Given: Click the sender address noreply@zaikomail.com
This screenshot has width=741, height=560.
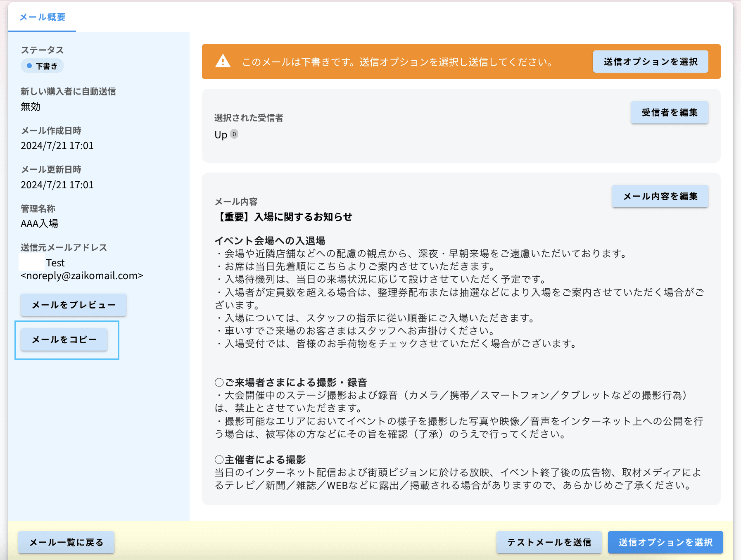Looking at the screenshot, I should [82, 275].
